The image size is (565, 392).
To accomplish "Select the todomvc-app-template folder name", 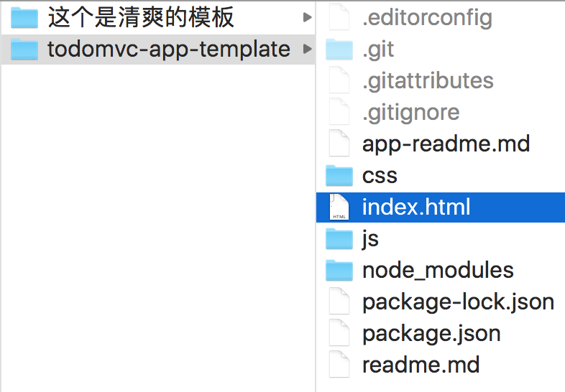I will pyautogui.click(x=169, y=50).
